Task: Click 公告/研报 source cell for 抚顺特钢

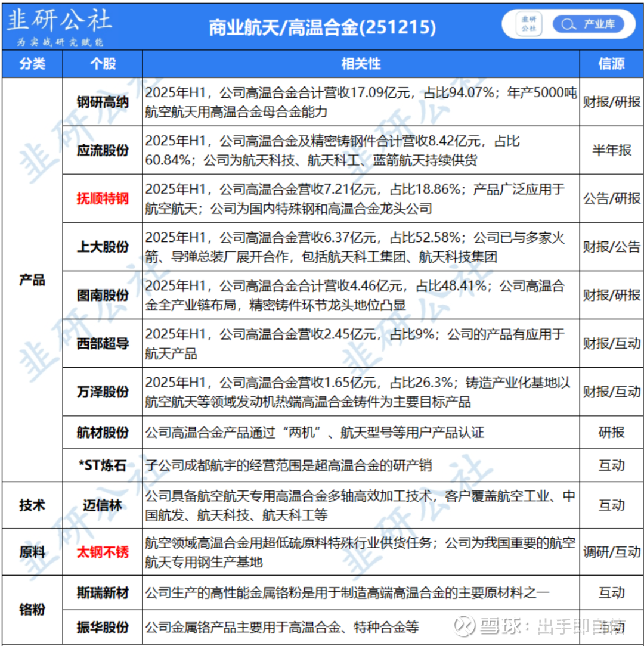Action: [x=611, y=198]
